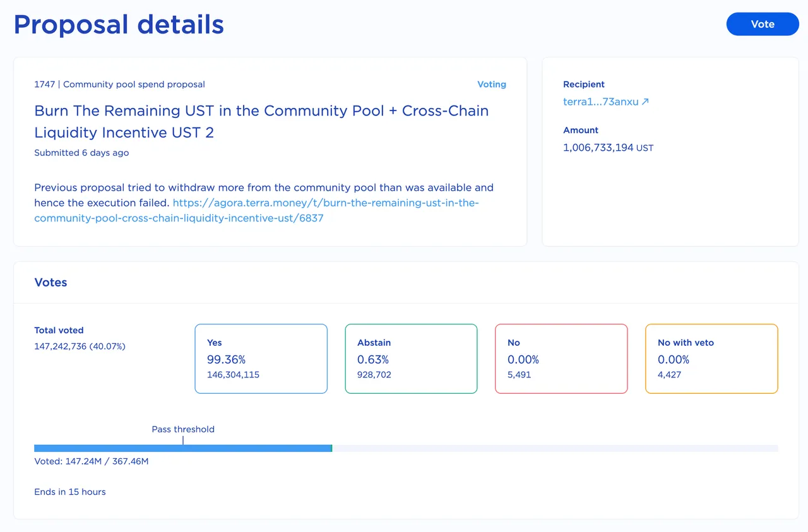Image resolution: width=808 pixels, height=532 pixels.
Task: Click the Proposal details heading
Action: [119, 25]
